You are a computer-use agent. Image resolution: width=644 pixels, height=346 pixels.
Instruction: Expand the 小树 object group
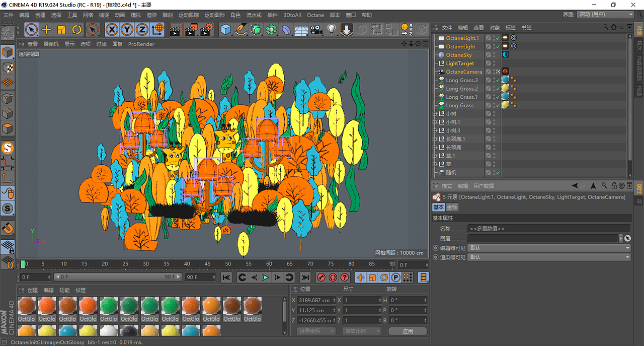tap(435, 114)
